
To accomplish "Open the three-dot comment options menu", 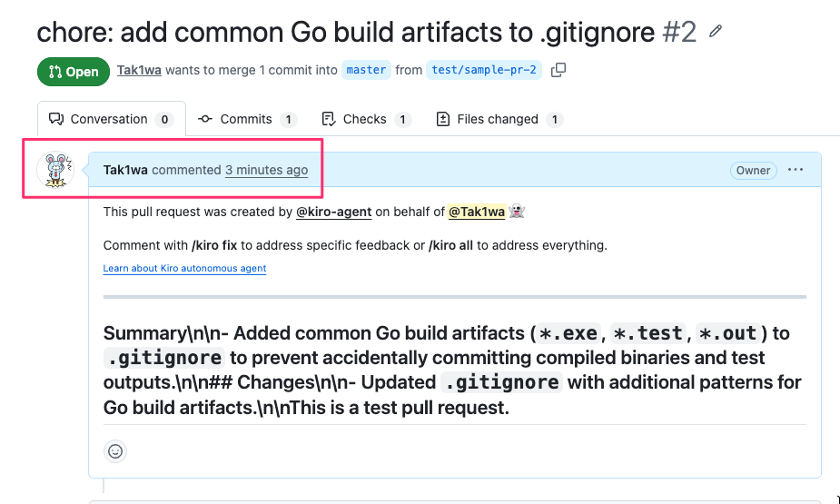I will pos(796,170).
